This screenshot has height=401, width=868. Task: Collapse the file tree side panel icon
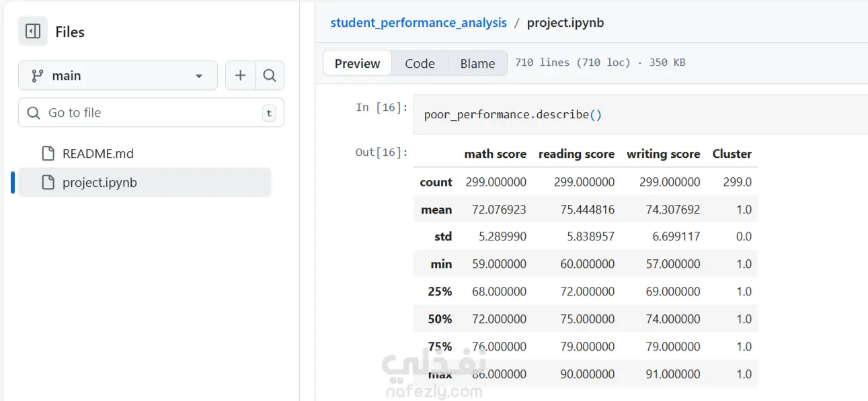pos(33,32)
